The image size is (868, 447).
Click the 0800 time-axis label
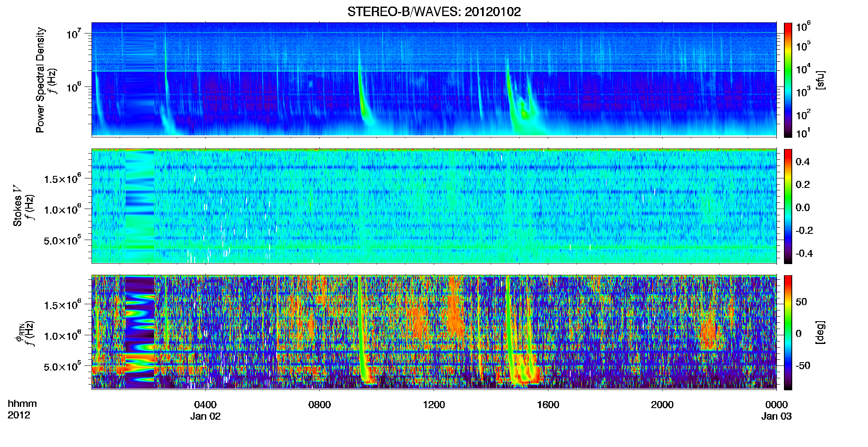(x=320, y=404)
